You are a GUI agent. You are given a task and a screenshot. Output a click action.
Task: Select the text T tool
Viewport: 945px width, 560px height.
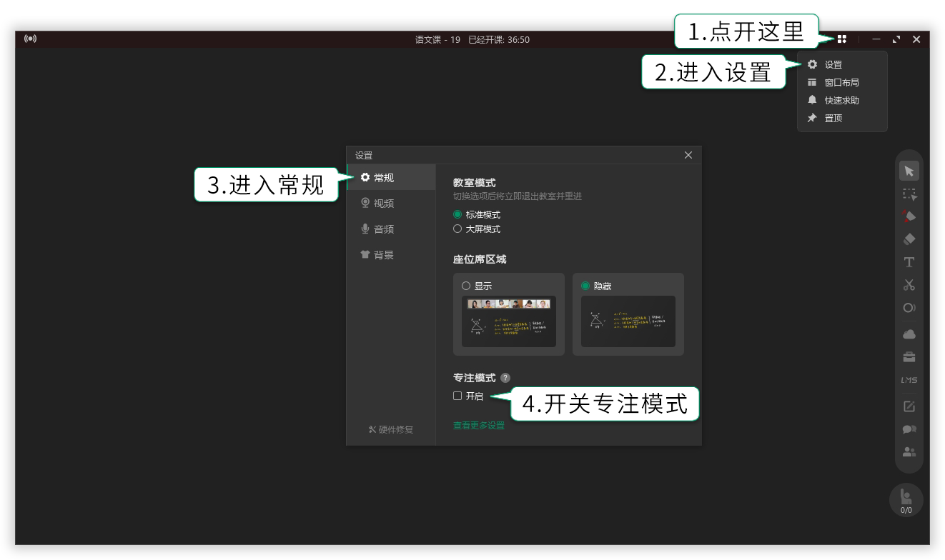[x=909, y=262]
